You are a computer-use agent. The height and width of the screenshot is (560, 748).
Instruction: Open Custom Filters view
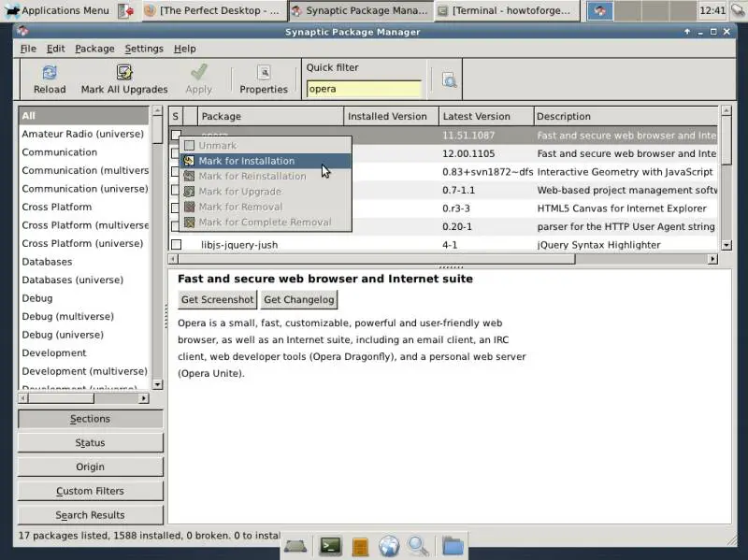click(x=90, y=491)
